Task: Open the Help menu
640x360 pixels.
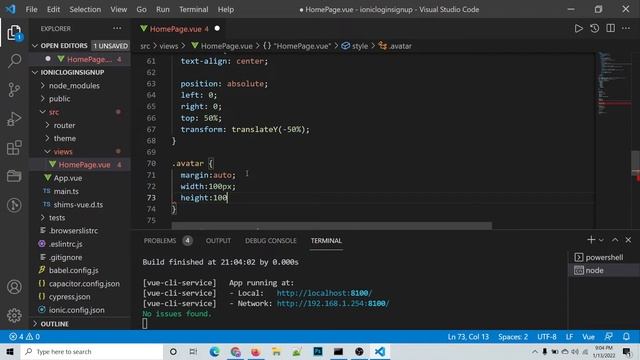Action: pyautogui.click(x=226, y=9)
